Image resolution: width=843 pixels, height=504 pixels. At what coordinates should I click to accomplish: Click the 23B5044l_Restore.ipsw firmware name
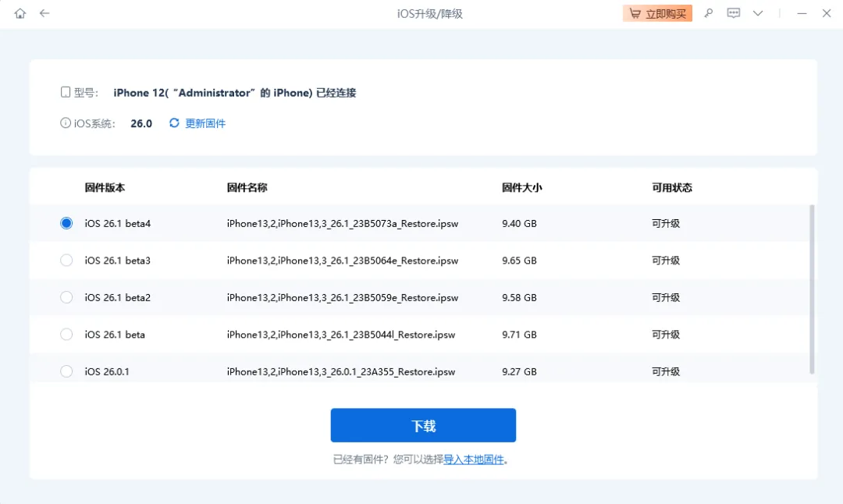coord(341,335)
